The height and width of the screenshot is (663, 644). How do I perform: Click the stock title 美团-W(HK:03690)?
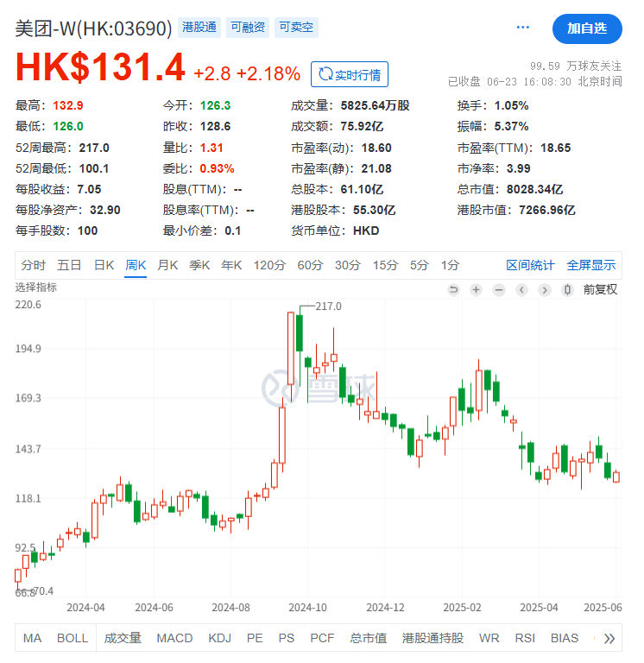tap(94, 28)
